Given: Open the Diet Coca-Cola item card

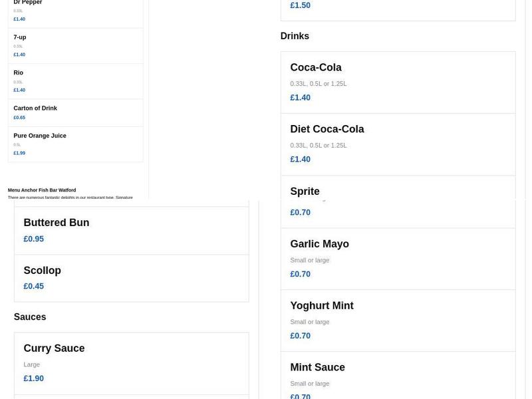Looking at the screenshot, I should click(x=327, y=130).
